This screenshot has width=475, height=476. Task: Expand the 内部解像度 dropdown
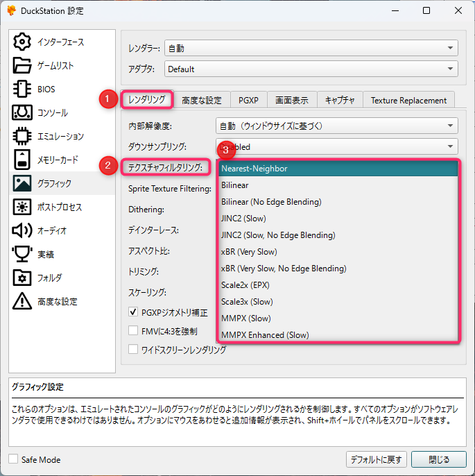coord(336,126)
